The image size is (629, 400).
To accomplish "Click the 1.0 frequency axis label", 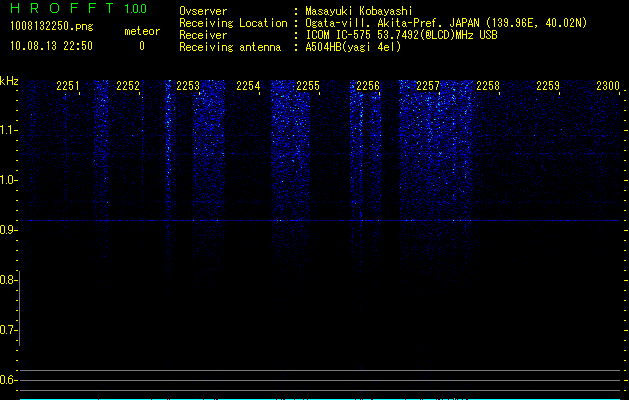I will [7, 180].
